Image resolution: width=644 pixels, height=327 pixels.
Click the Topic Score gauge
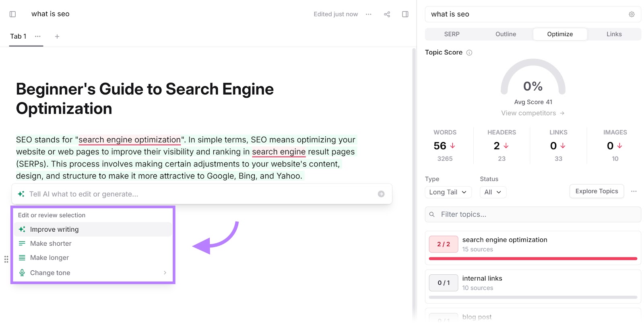(x=533, y=77)
